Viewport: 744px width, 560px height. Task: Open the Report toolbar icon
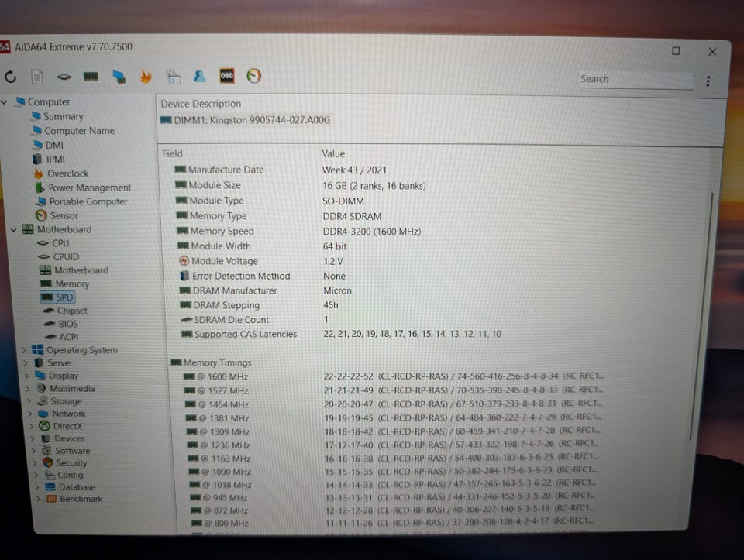(x=37, y=77)
